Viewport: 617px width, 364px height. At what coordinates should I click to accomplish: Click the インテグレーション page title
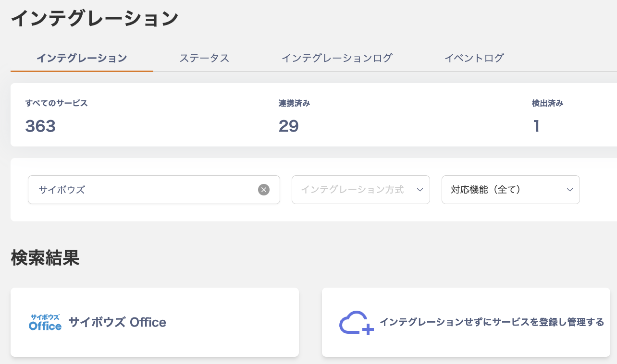(x=95, y=19)
